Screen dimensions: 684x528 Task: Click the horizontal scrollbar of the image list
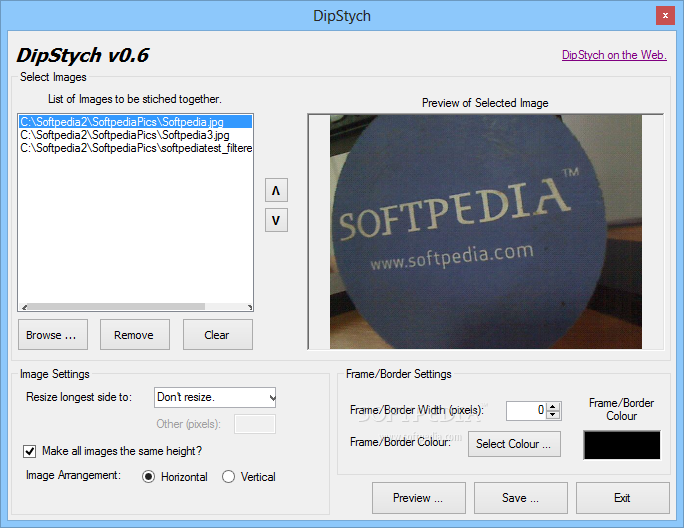coord(135,307)
